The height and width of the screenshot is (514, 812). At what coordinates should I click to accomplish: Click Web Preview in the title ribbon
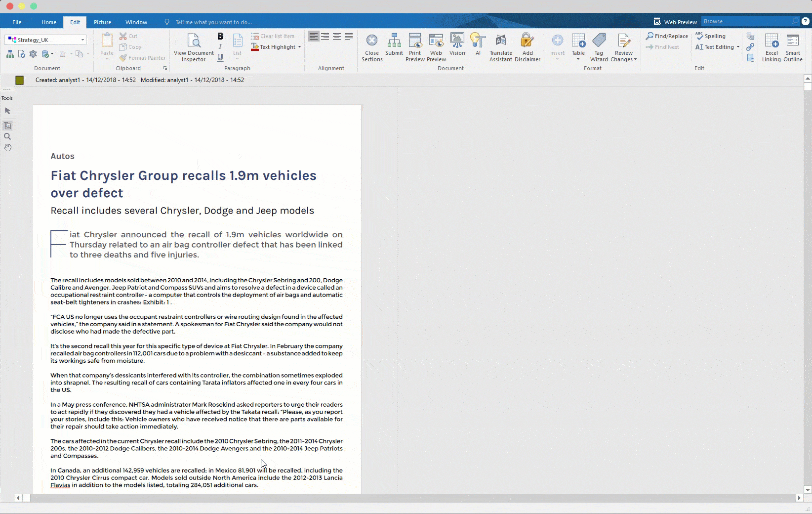675,22
